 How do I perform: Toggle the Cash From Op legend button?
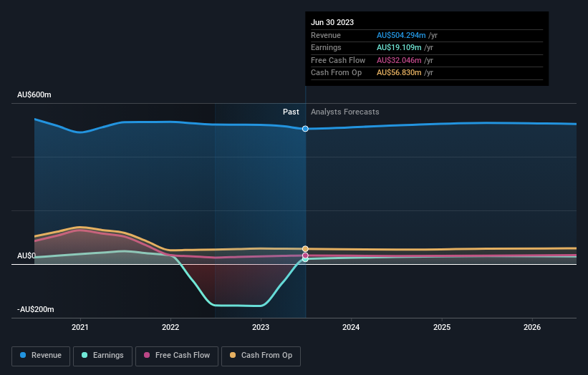pos(261,356)
